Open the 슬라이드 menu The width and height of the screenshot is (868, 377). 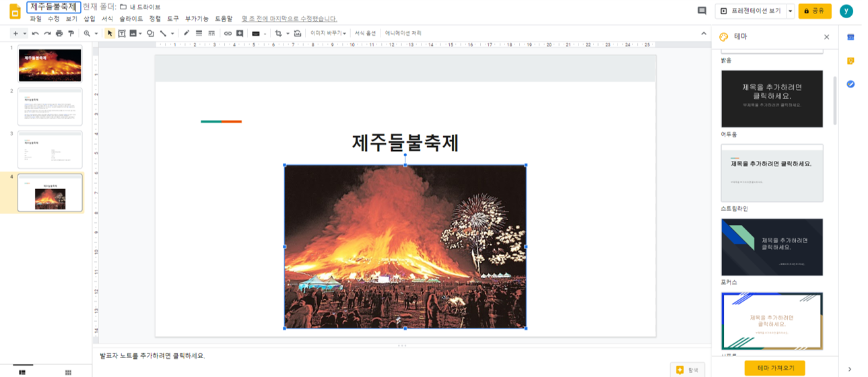point(131,19)
